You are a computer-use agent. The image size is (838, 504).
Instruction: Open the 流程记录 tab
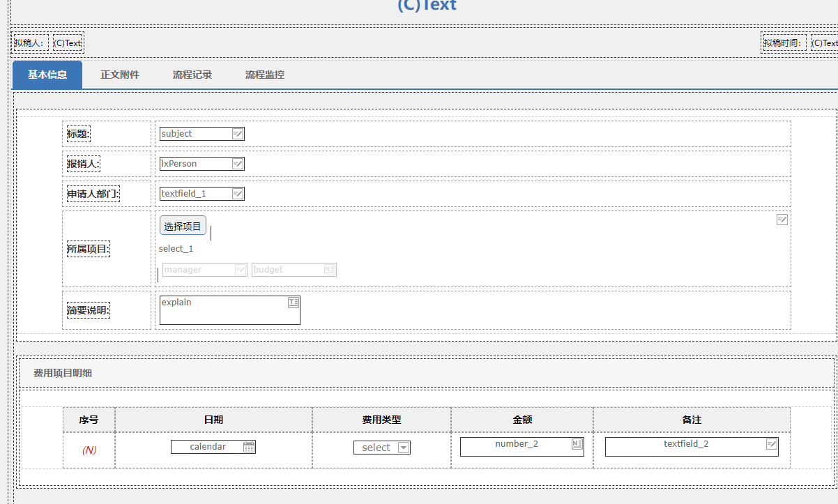click(x=192, y=75)
